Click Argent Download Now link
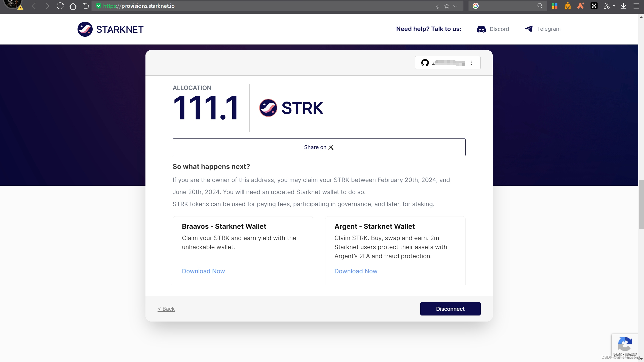The height and width of the screenshot is (362, 644). (x=356, y=271)
